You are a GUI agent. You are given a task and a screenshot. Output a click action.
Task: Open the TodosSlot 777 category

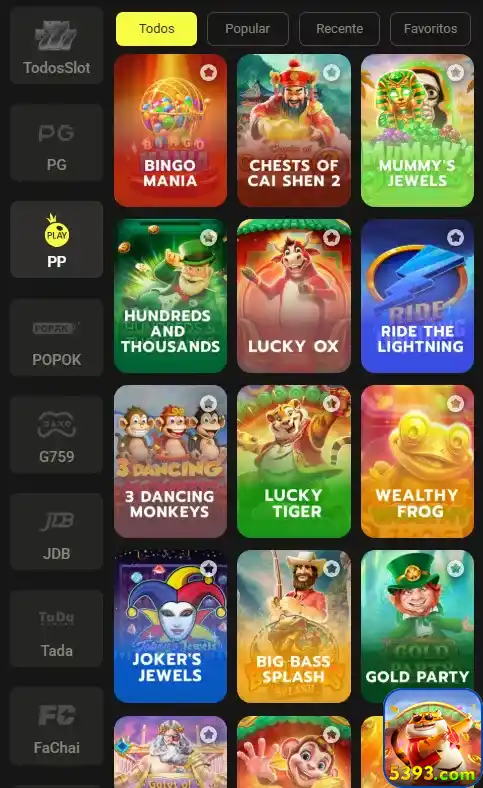[x=56, y=45]
